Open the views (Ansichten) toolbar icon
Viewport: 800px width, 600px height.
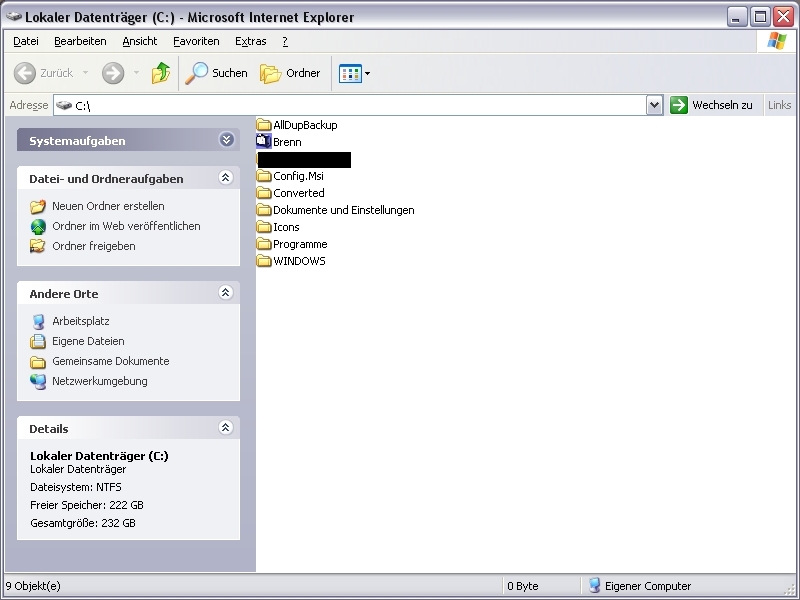coord(350,73)
